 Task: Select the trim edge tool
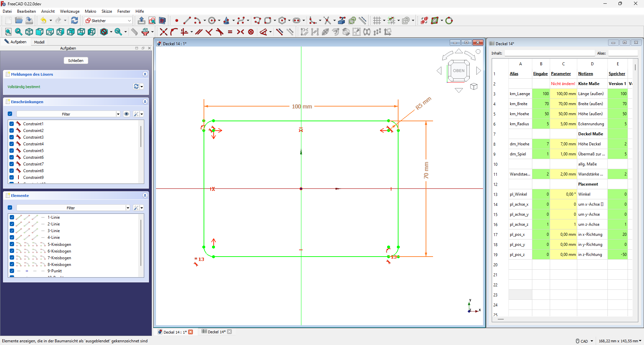[x=328, y=20]
